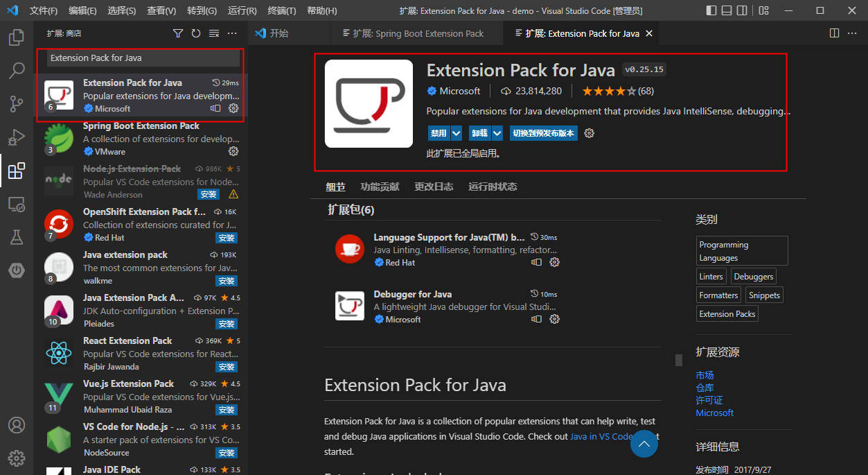Install Vue.js Extension Pack

[227, 409]
